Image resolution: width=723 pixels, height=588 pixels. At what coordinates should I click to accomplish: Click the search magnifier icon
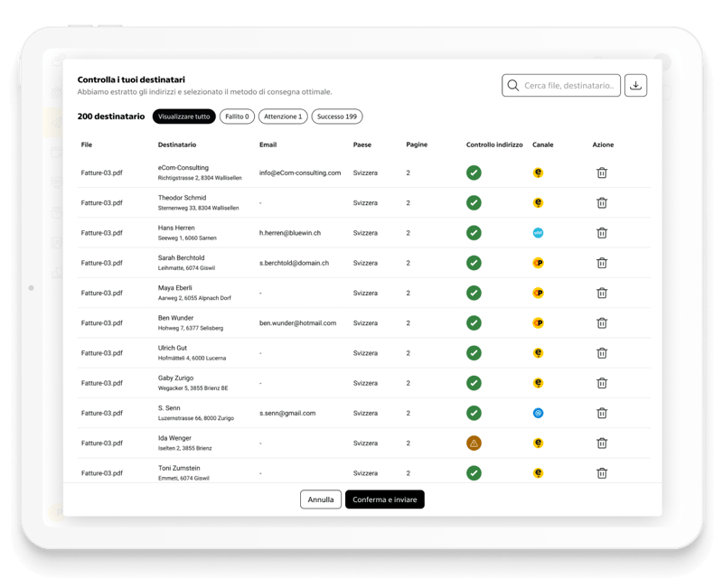(x=512, y=85)
